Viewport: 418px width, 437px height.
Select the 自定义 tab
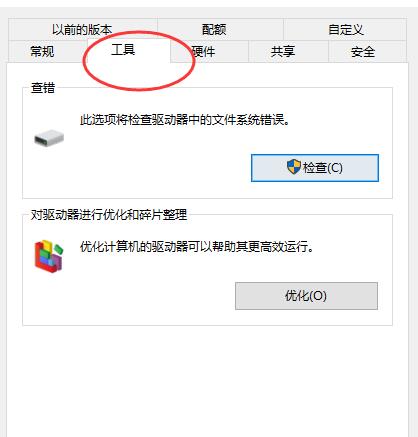click(x=346, y=30)
